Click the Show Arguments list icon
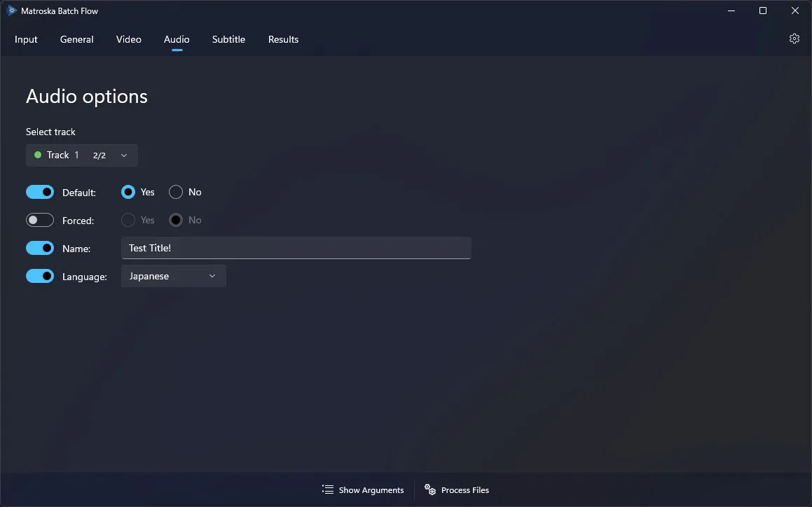The width and height of the screenshot is (812, 507). pyautogui.click(x=327, y=489)
